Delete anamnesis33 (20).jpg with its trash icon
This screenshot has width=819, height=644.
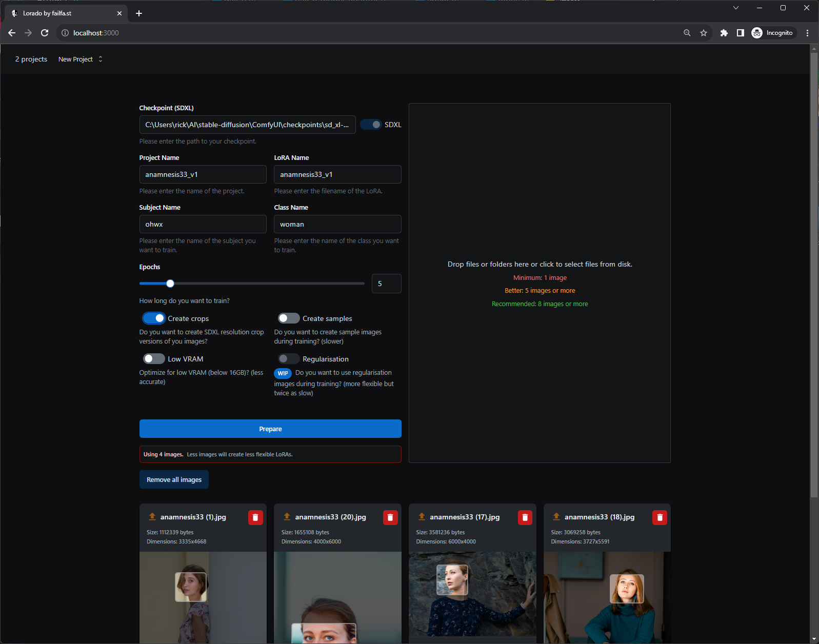(390, 517)
